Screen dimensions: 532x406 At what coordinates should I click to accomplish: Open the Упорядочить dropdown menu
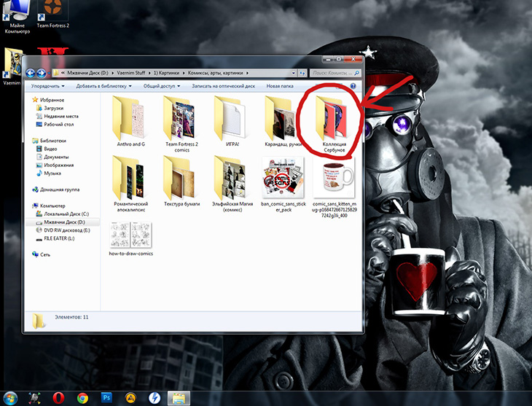click(x=47, y=86)
